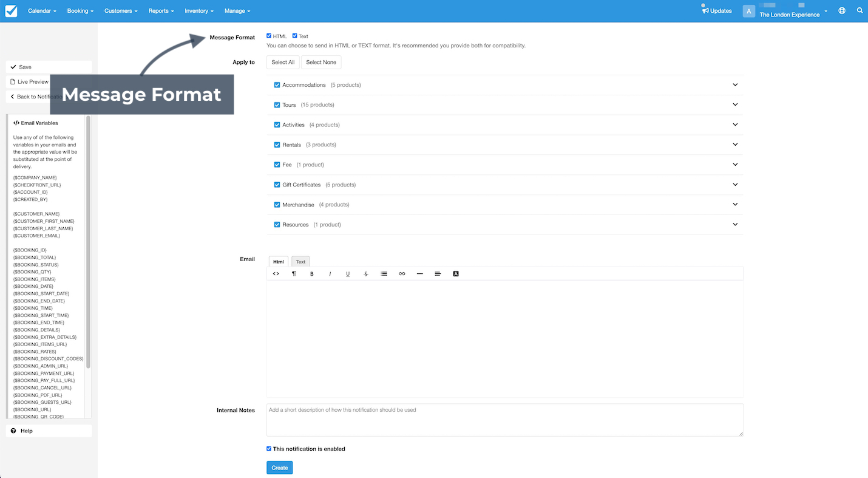Apply strikethrough formatting in email editor
Viewport: 868px width, 478px height.
[x=366, y=274]
